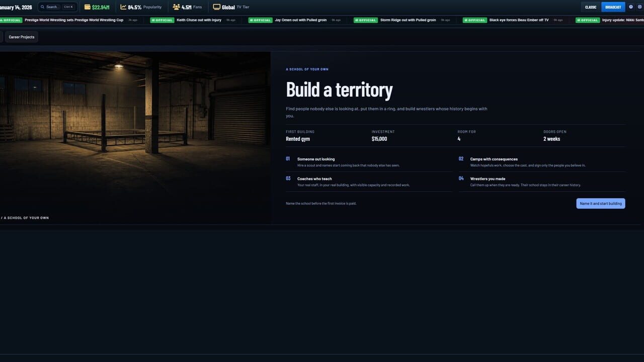Viewport: 644px width, 362px height.
Task: Click the OFFICIAL badge beside Storm Ridge news
Action: (x=366, y=20)
